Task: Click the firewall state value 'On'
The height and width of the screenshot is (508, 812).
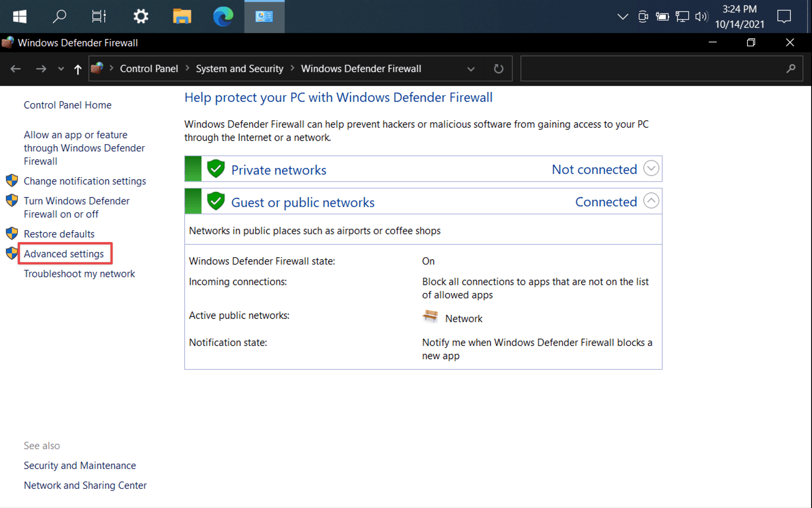Action: click(x=428, y=261)
